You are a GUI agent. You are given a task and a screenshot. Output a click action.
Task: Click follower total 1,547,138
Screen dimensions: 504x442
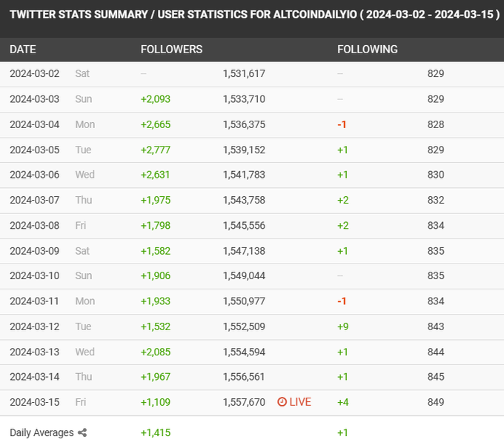click(x=244, y=251)
